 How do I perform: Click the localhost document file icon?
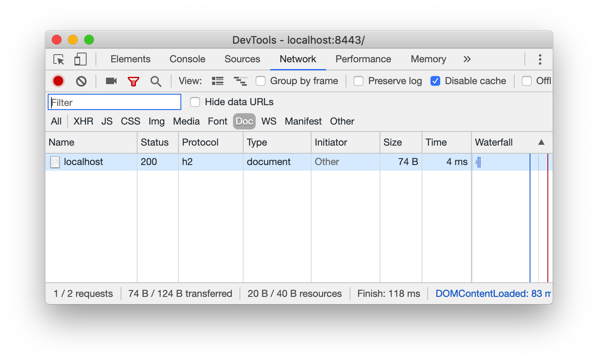point(55,162)
